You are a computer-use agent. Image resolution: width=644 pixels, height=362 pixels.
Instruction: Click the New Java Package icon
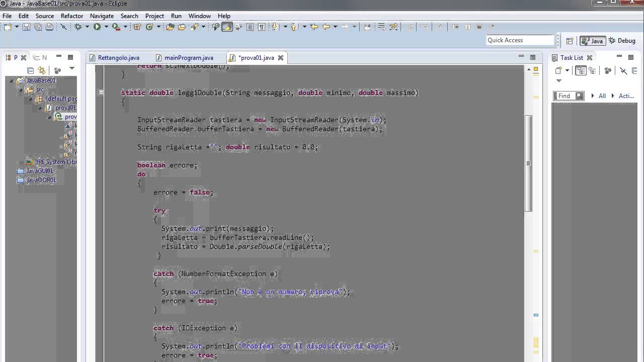137,27
